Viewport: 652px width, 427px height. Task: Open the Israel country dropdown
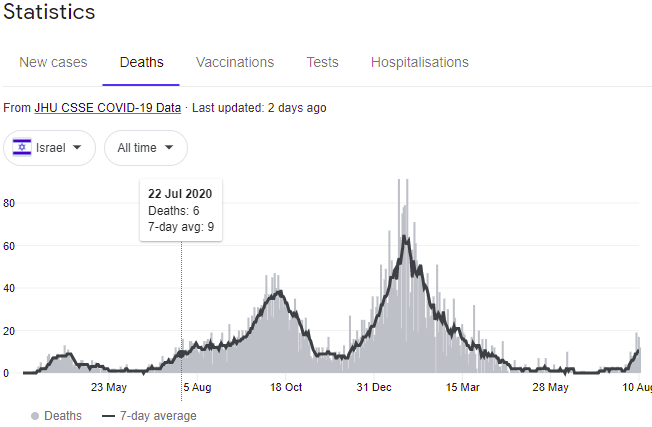click(50, 148)
